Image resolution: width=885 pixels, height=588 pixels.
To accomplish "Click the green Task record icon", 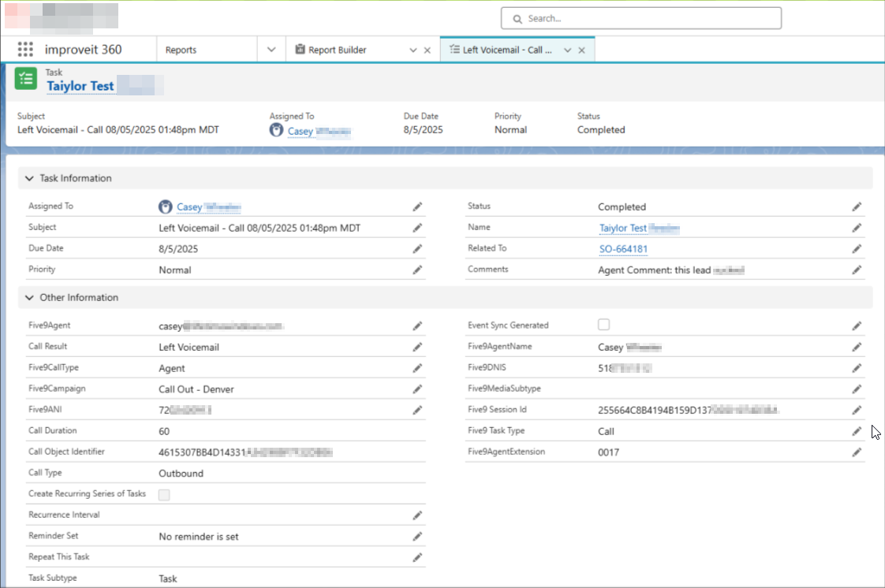I will 25,79.
